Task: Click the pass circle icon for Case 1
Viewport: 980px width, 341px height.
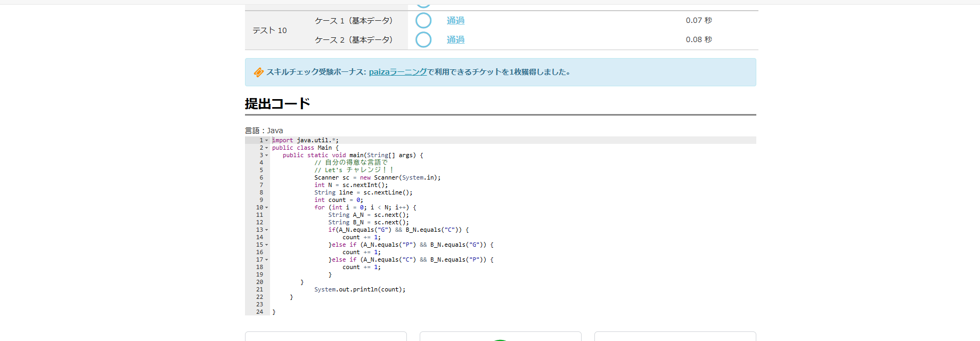Action: pos(423,21)
